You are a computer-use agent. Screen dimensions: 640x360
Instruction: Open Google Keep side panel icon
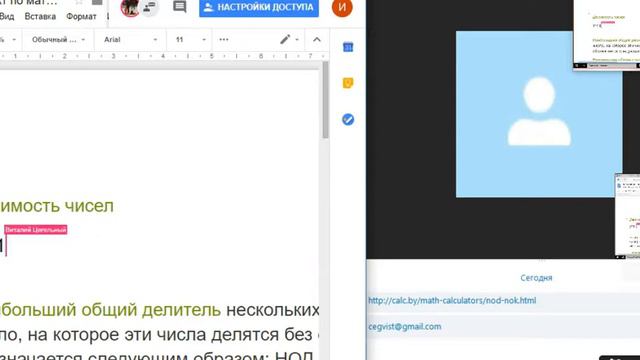click(x=348, y=83)
